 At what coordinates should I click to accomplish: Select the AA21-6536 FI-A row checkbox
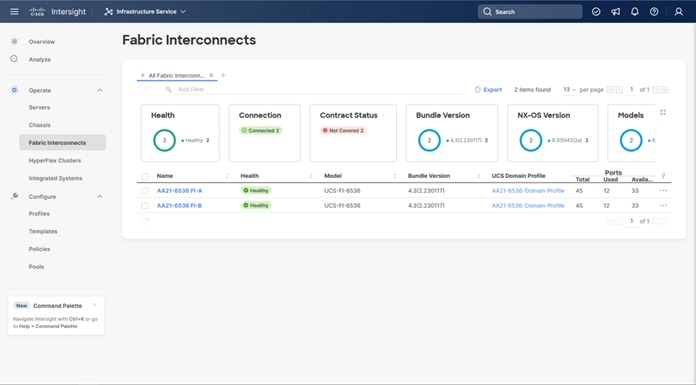[x=145, y=191]
